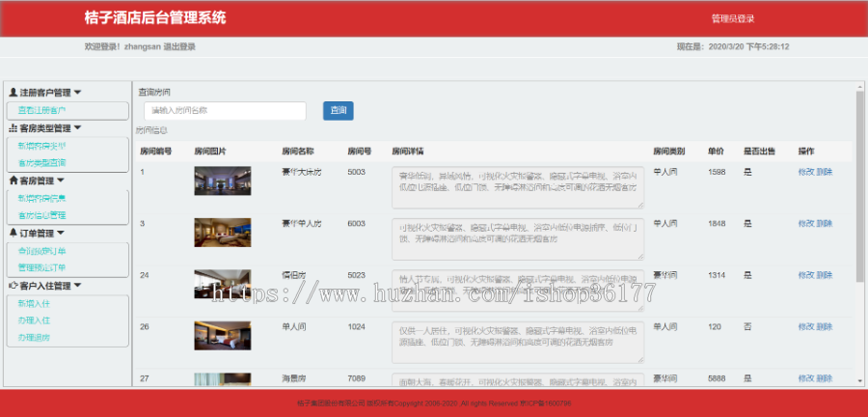Viewport: 868px width, 417px height.
Task: Open 管理预定订单 in the sidebar
Action: tap(42, 267)
